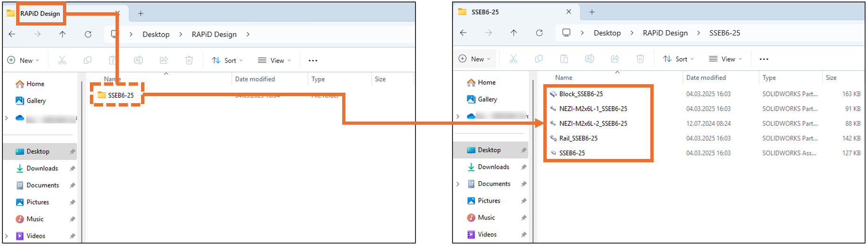Click the Date modified column header in the right window
The image size is (868, 246).
(706, 78)
